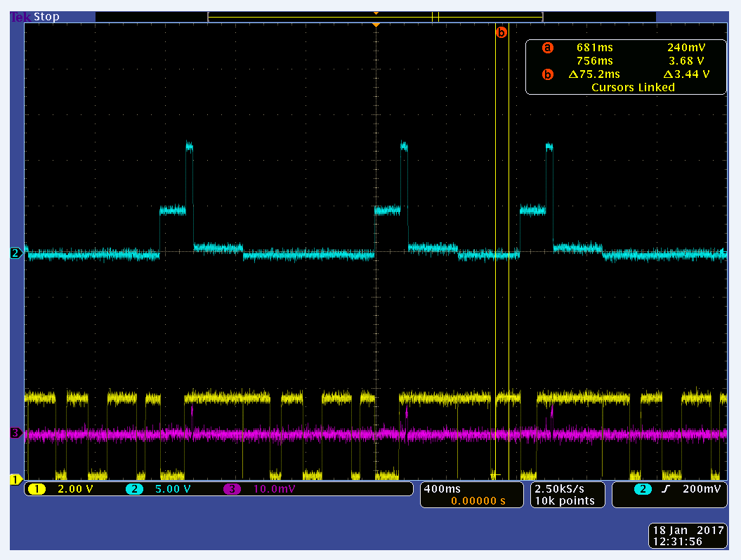Click cursor b icon in readout box

[548, 74]
